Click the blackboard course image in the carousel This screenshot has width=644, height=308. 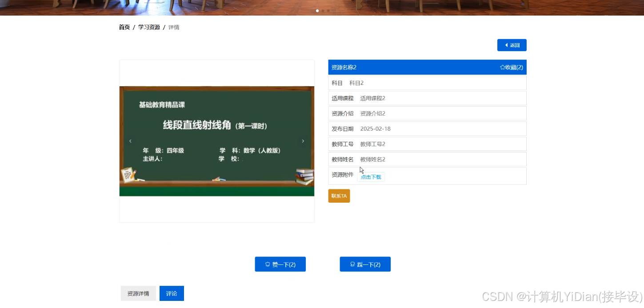216,141
